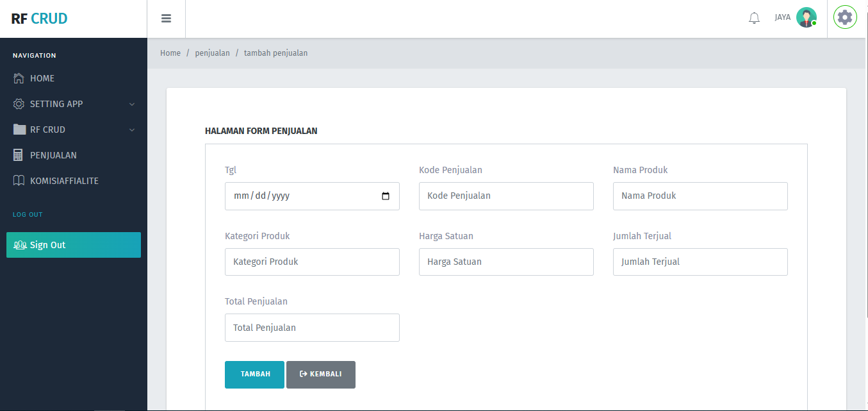Click the Jumlah Terjual field label
Image resolution: width=868 pixels, height=411 pixels.
tap(642, 236)
